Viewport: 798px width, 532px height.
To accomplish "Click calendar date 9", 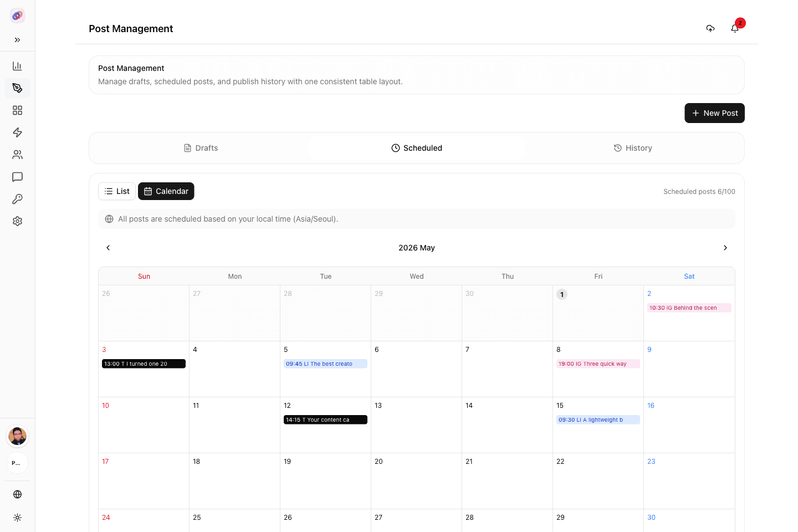I will tap(649, 350).
